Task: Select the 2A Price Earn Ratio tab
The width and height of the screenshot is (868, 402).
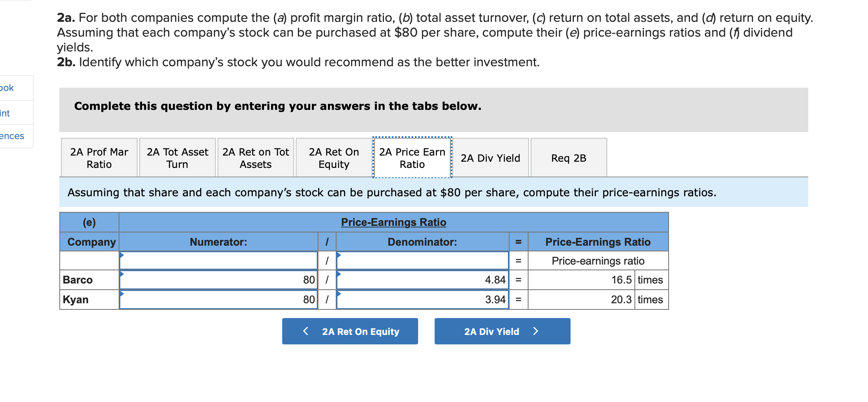Action: pos(412,158)
